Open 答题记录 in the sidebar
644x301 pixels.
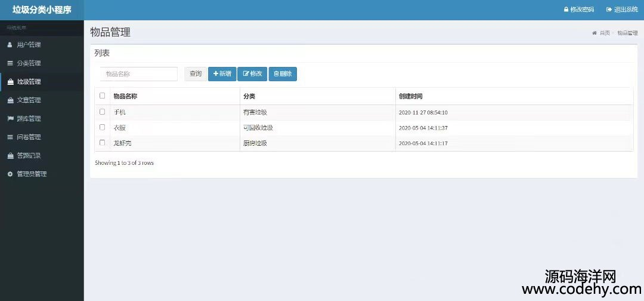point(42,156)
